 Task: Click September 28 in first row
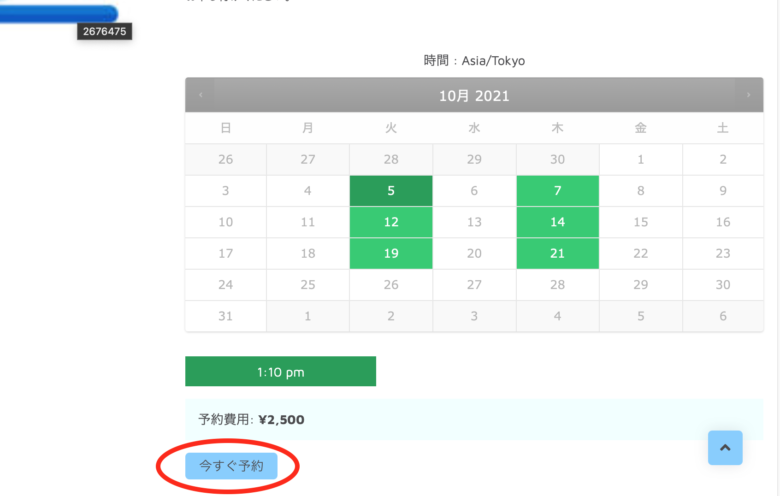click(x=391, y=159)
